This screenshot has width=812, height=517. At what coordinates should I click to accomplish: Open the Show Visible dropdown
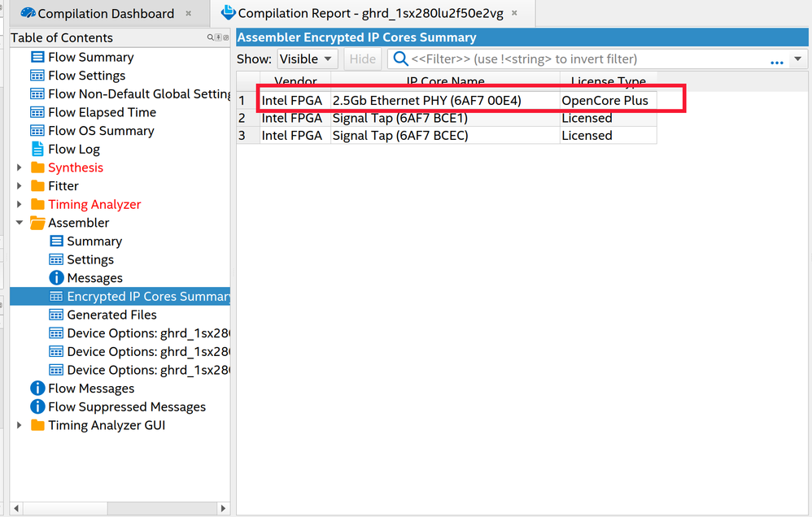[x=307, y=59]
